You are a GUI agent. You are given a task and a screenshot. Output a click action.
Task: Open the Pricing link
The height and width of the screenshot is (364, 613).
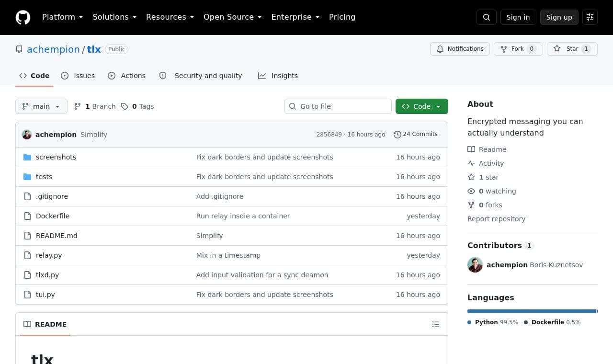[x=342, y=17]
